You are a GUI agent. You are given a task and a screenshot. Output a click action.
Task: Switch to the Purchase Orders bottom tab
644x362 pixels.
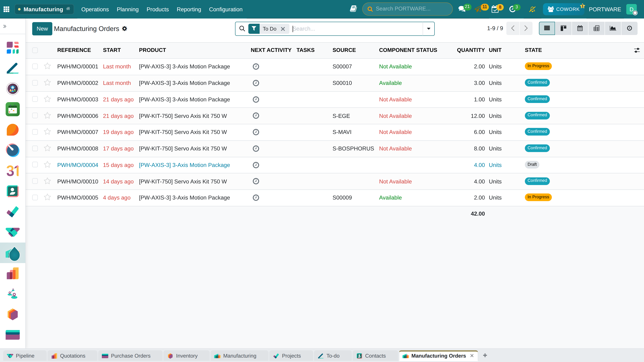pyautogui.click(x=130, y=356)
